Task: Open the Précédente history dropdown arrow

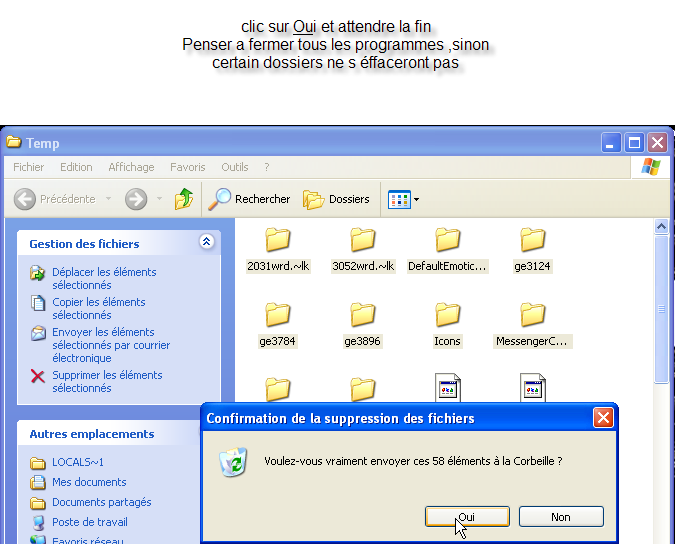Action: click(x=108, y=199)
